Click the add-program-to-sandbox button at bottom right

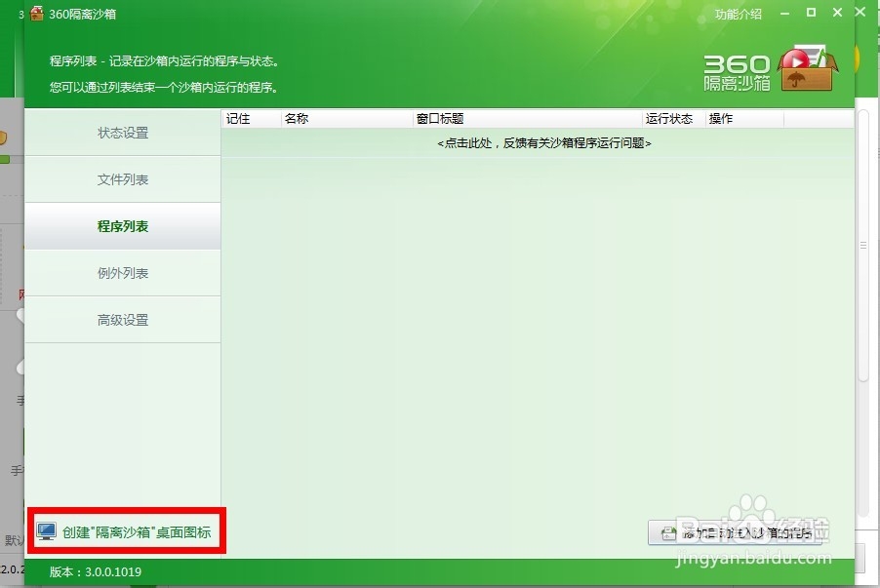(734, 532)
